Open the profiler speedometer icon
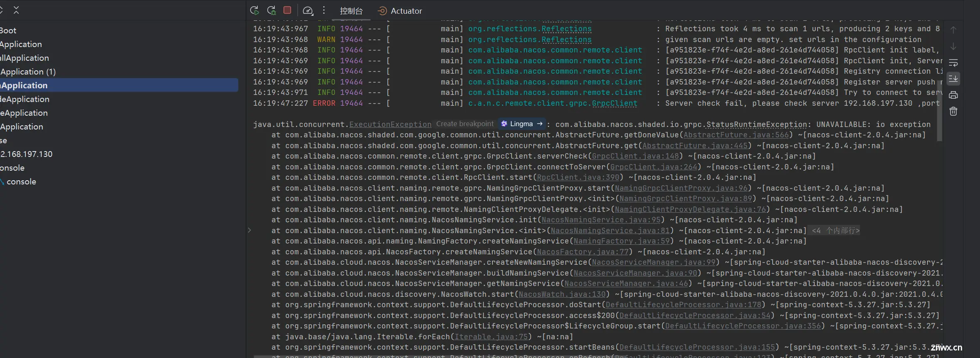The height and width of the screenshot is (358, 980). pyautogui.click(x=308, y=10)
